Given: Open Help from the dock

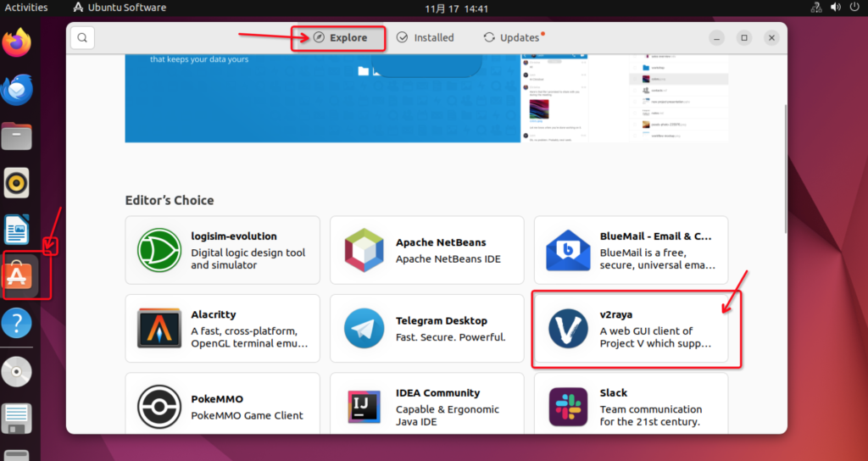Looking at the screenshot, I should (x=17, y=323).
